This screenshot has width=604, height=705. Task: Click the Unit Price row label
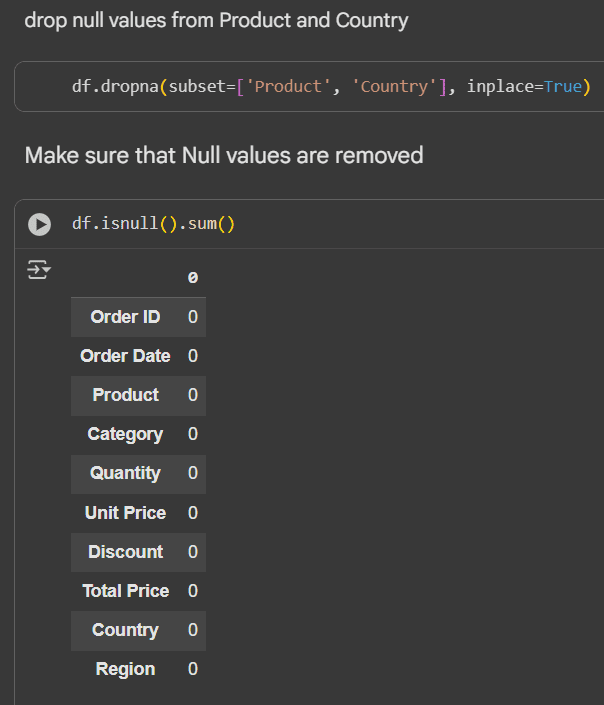[125, 513]
